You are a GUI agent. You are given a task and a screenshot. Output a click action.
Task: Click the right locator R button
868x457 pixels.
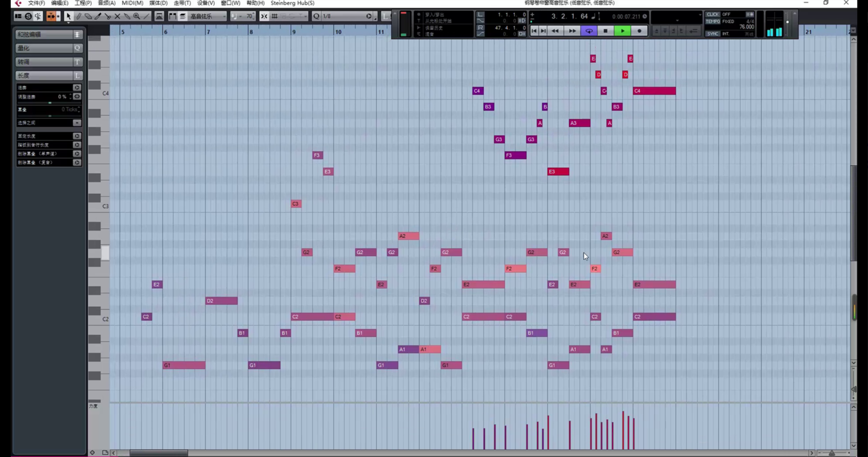(481, 28)
